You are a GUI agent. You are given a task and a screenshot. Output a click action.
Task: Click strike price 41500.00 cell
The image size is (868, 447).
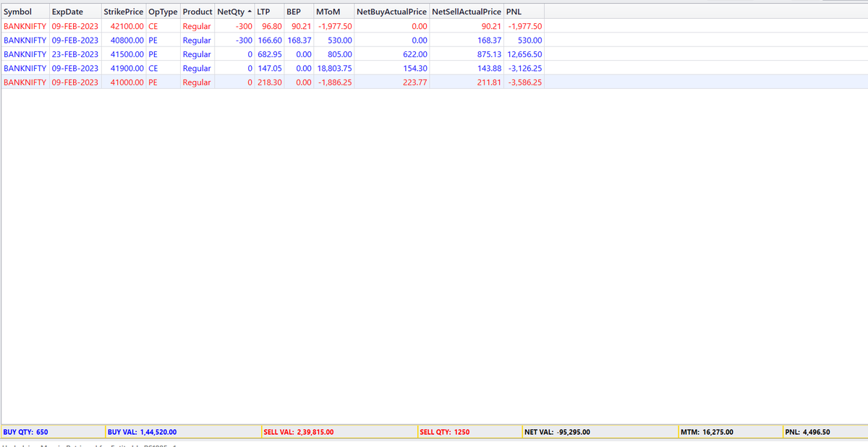[x=127, y=54]
